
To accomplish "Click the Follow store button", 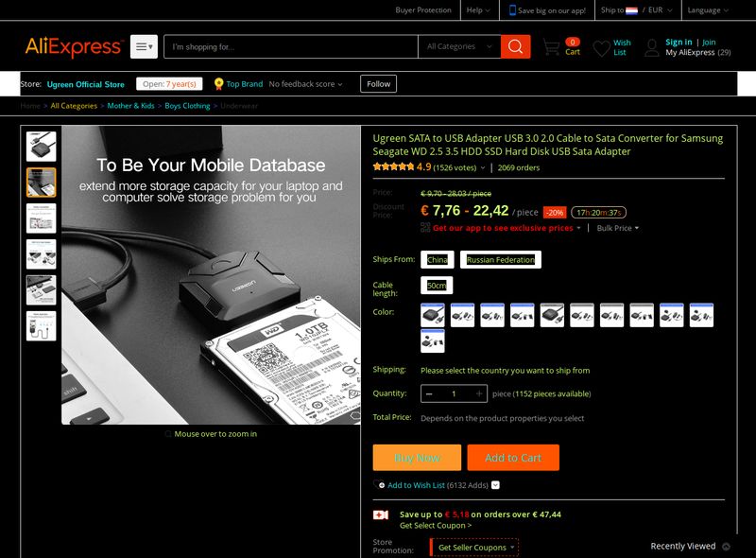I will pos(379,84).
